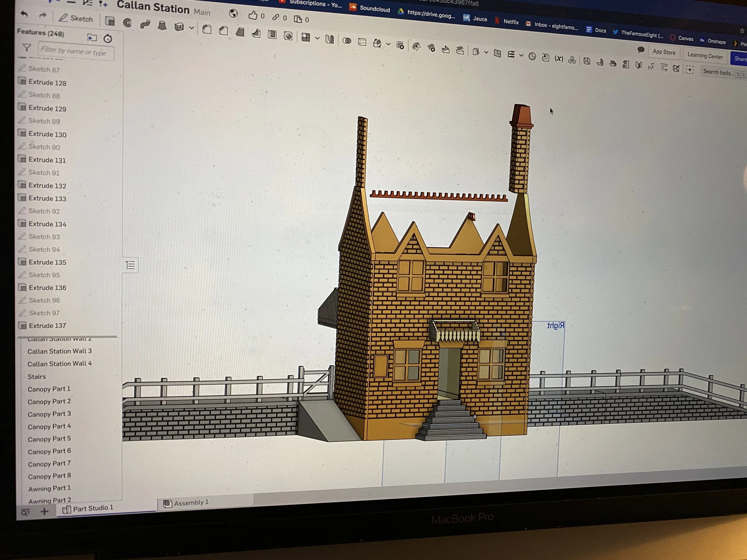The image size is (747, 560).
Task: Open the comments speech bubble icon
Action: [641, 50]
